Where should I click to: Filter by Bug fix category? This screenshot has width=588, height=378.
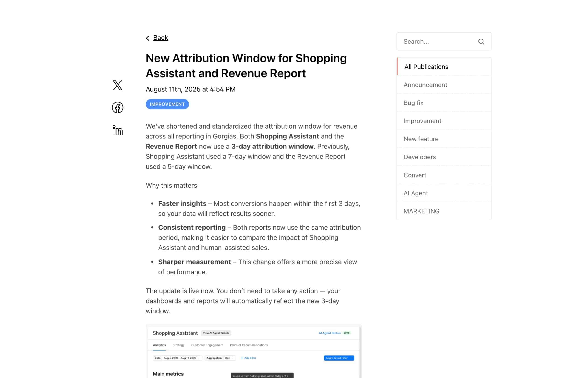tap(444, 103)
